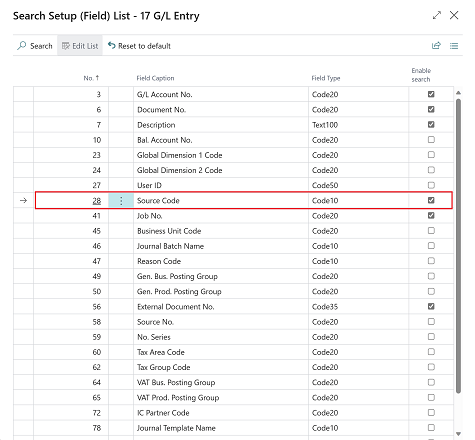
Task: Select the row number 56 cell
Action: pos(71,307)
